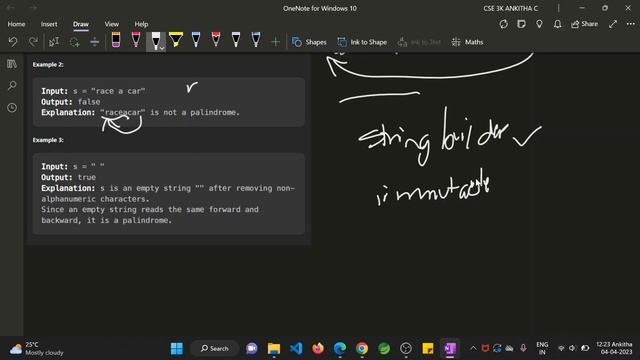This screenshot has height=360, width=640.
Task: Click the Back navigation arrow
Action: tap(11, 8)
